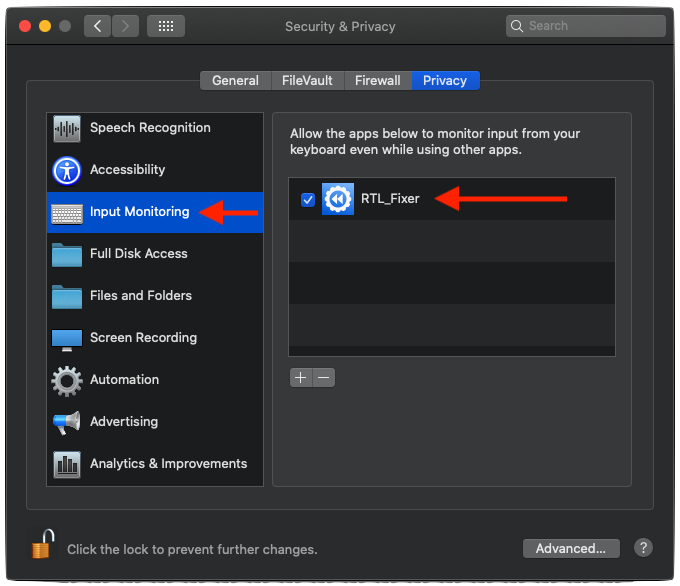Select Accessibility label in sidebar
The height and width of the screenshot is (586, 680).
coord(128,170)
